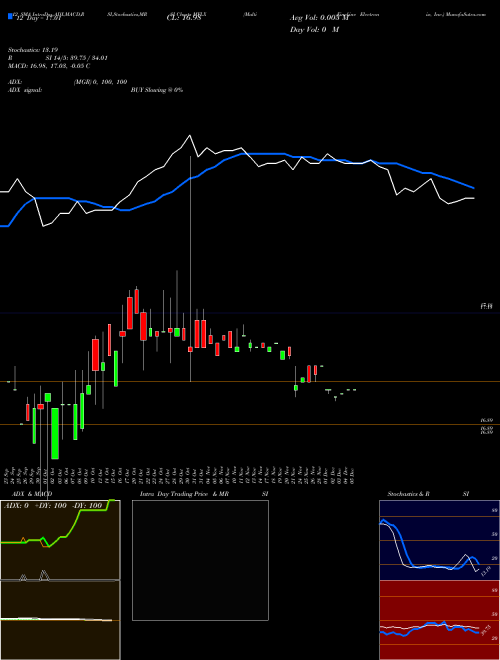Click the 'CL: 16.98' closing price text

coord(184,18)
